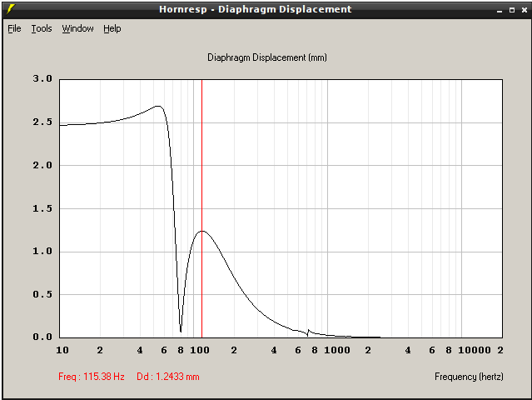This screenshot has width=532, height=400.
Task: Minimize the Hornresp window
Action: (500, 10)
